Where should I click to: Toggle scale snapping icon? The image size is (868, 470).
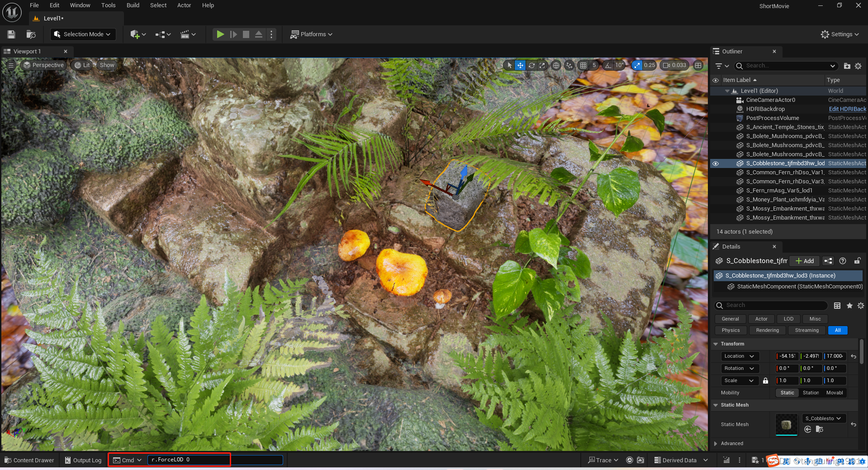tap(637, 65)
